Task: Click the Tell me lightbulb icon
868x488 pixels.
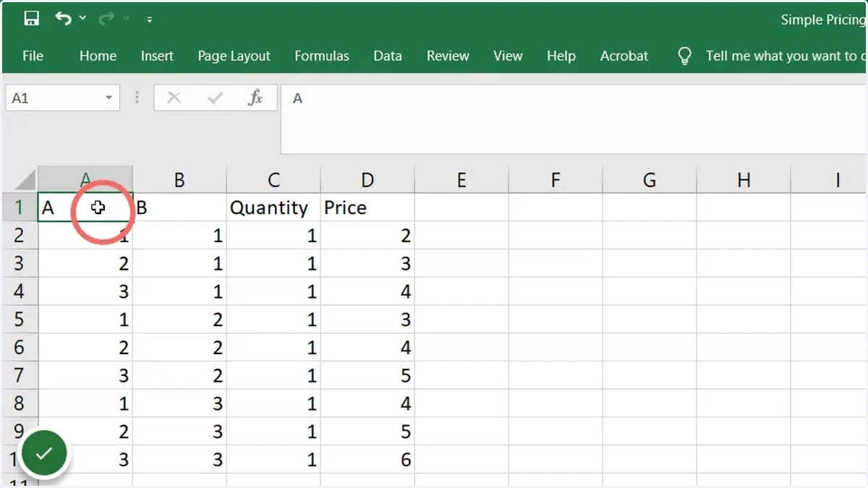Action: [x=684, y=56]
